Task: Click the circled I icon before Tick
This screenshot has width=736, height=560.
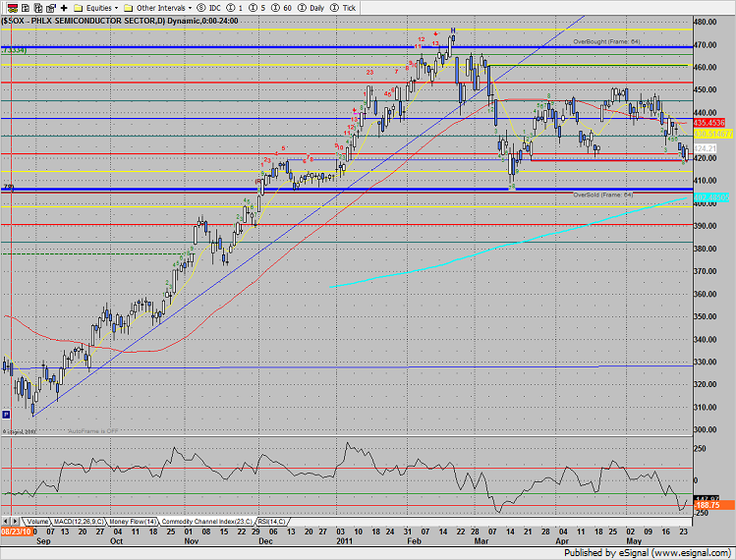Action: (334, 8)
